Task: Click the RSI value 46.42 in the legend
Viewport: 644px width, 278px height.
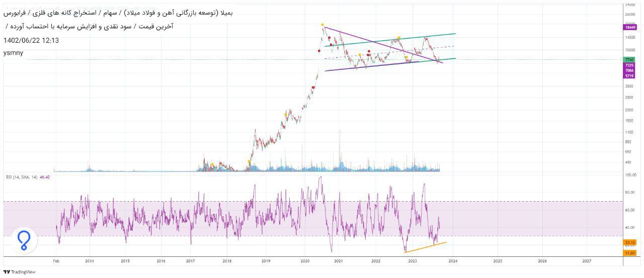Action: (x=45, y=177)
